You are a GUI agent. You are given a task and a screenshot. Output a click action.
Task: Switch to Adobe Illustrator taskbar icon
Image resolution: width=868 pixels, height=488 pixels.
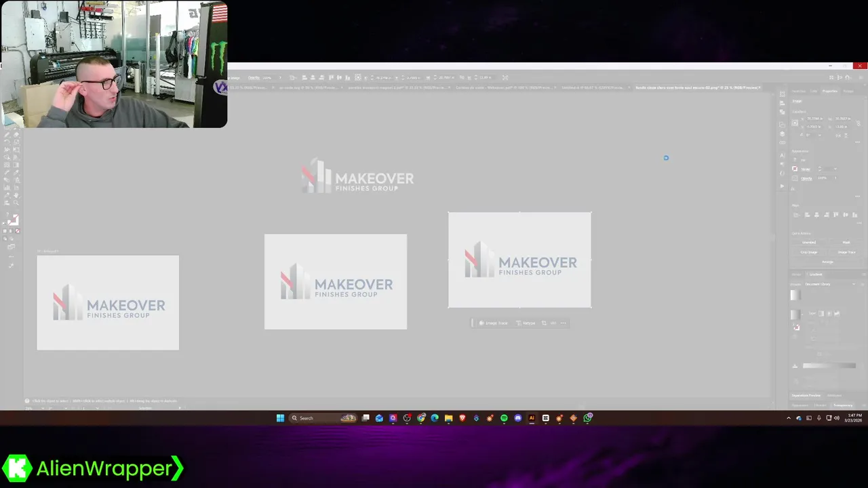532,418
